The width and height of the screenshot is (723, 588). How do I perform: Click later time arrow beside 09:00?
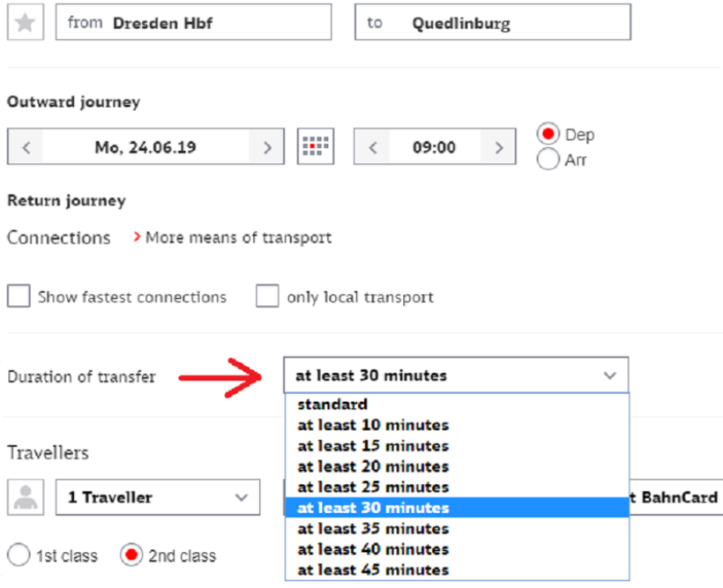[x=498, y=147]
